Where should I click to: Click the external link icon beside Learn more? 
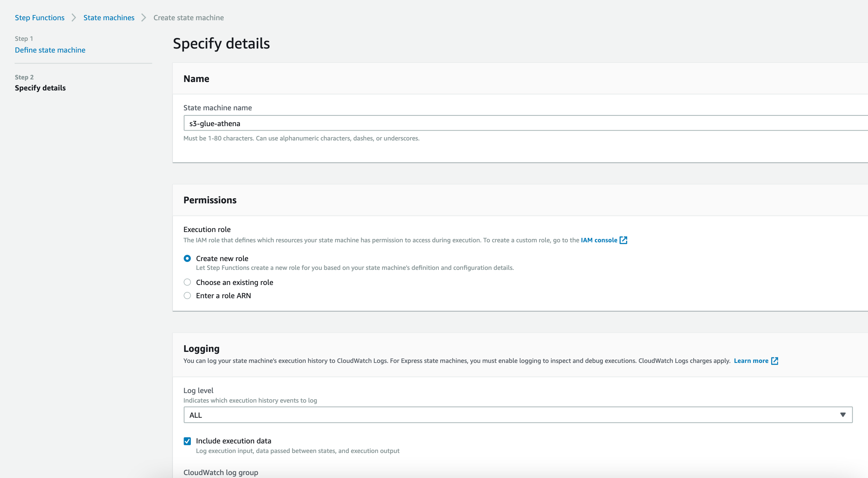pos(775,361)
